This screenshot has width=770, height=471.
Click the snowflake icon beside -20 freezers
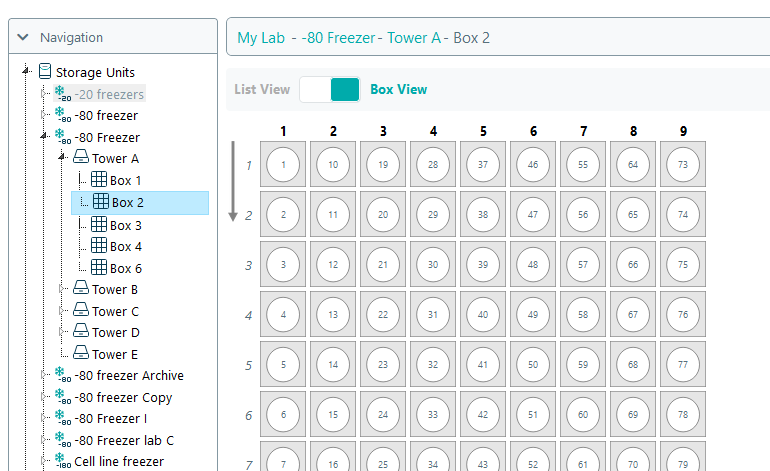pyautogui.click(x=62, y=94)
